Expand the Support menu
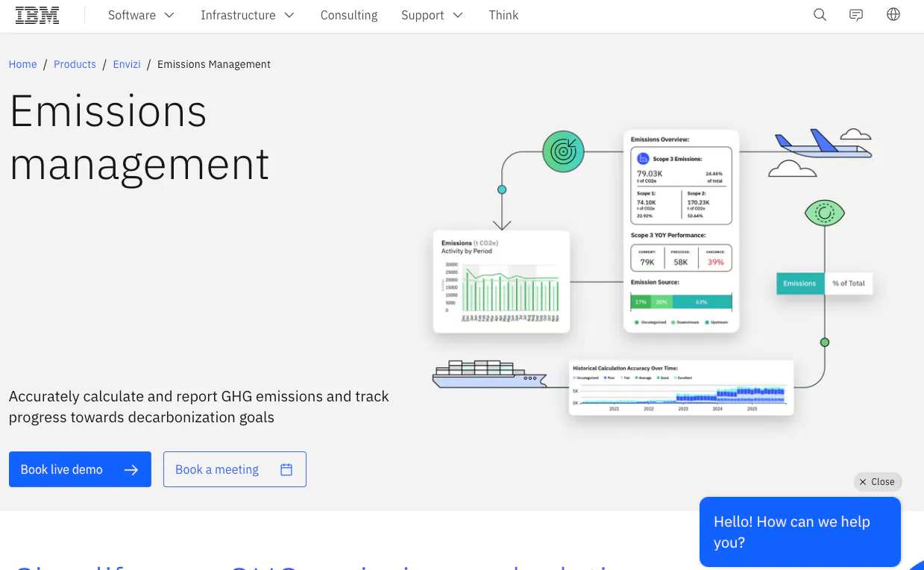The image size is (924, 570). (432, 15)
